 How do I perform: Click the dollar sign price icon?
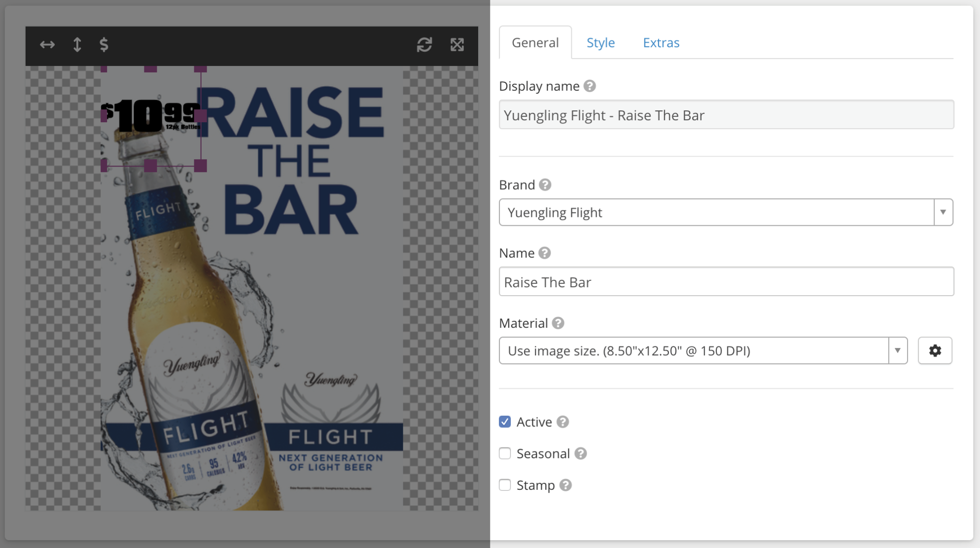coord(104,45)
